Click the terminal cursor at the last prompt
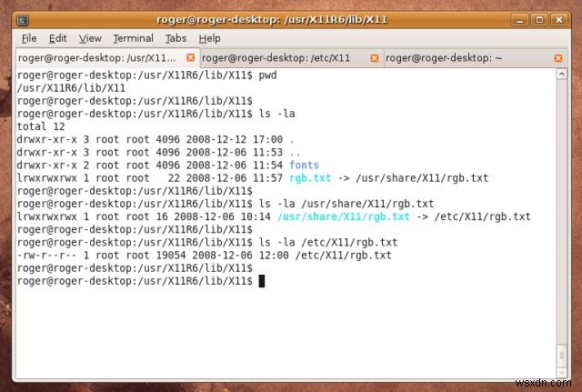 [262, 281]
